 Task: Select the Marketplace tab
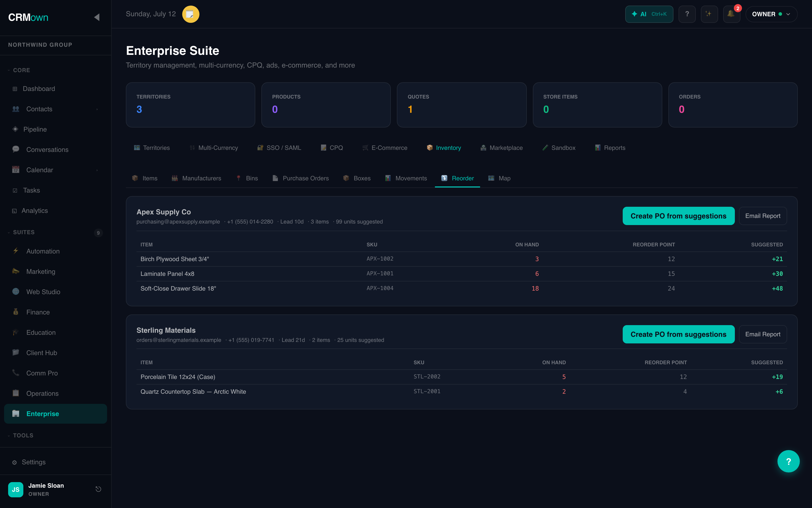click(x=502, y=148)
